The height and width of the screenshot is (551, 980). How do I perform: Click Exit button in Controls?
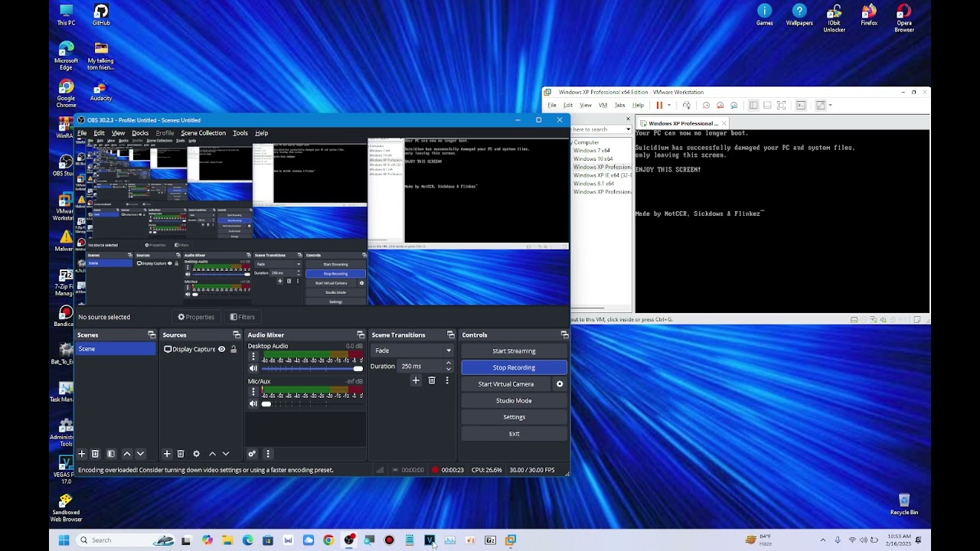(x=514, y=434)
